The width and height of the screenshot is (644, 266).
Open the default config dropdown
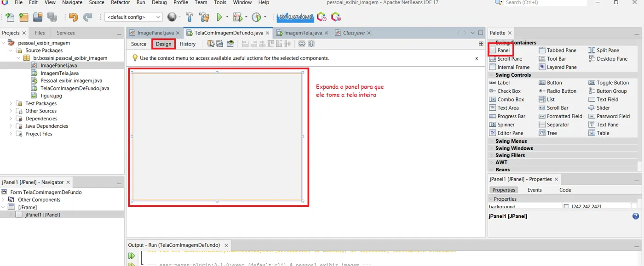[133, 17]
